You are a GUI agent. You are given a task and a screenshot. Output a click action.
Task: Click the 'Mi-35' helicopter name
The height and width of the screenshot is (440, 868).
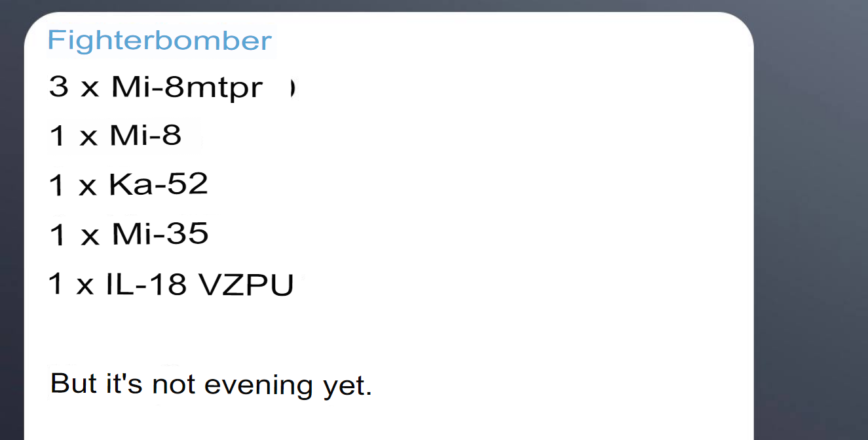pyautogui.click(x=160, y=234)
